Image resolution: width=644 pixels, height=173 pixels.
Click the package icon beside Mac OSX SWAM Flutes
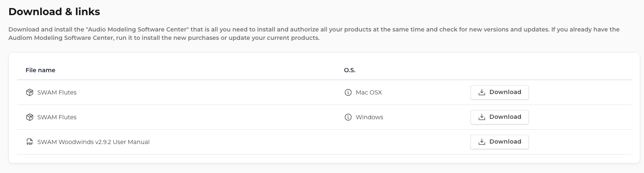coord(29,92)
